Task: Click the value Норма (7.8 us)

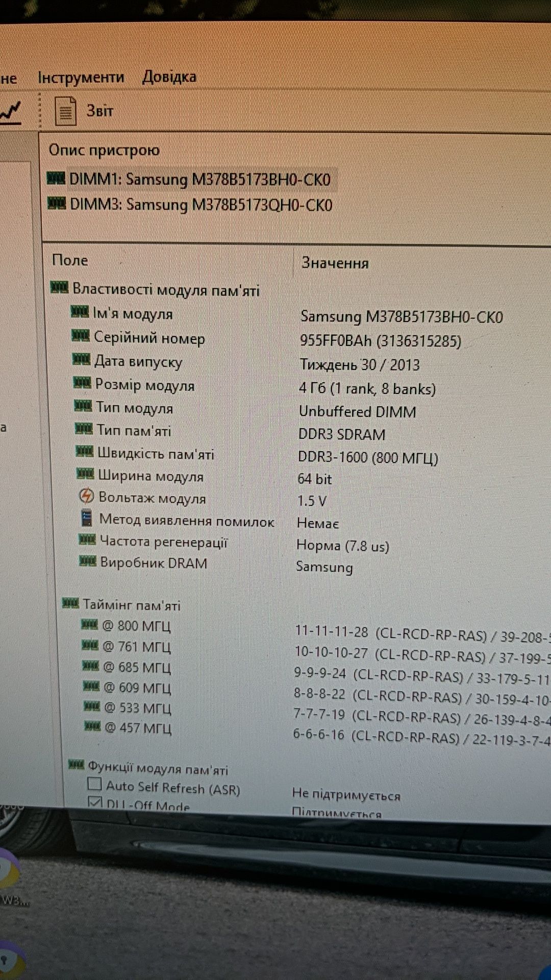Action: (343, 546)
